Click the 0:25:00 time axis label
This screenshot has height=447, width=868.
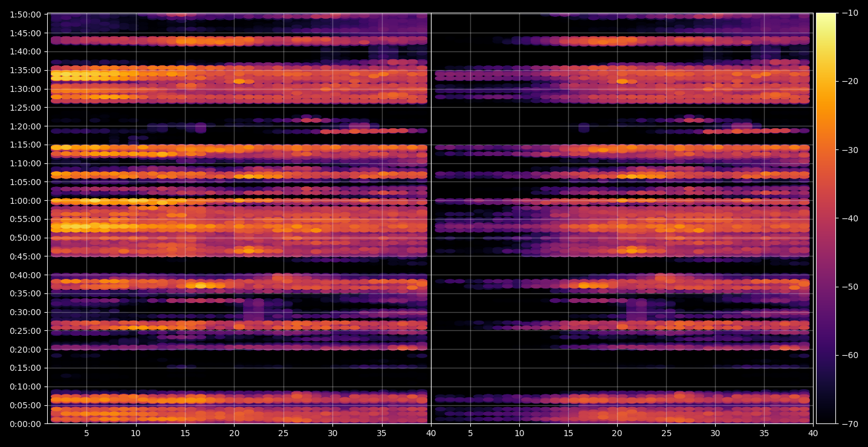tap(25, 331)
